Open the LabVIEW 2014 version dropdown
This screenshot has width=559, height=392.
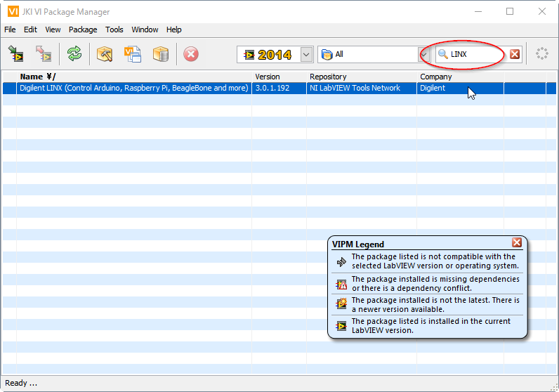click(x=306, y=55)
